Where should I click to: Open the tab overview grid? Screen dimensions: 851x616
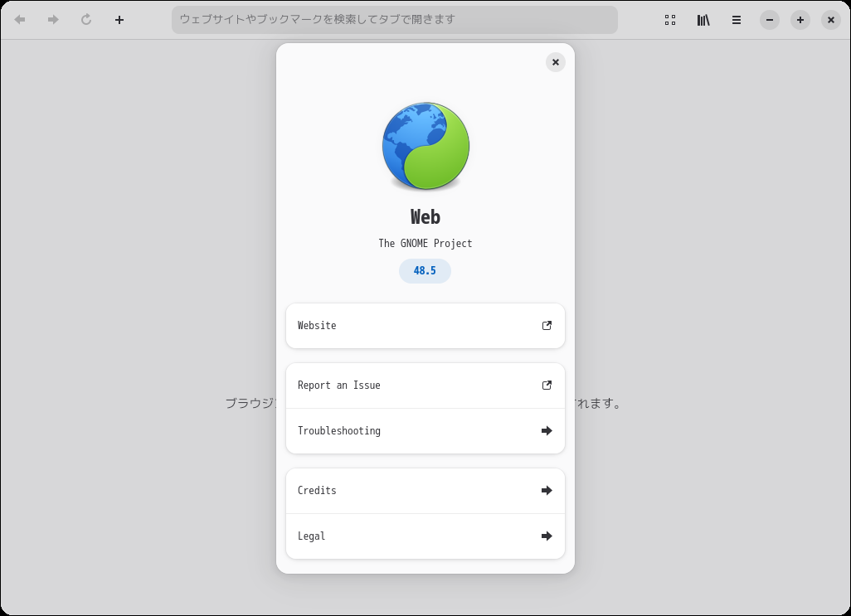tap(670, 20)
